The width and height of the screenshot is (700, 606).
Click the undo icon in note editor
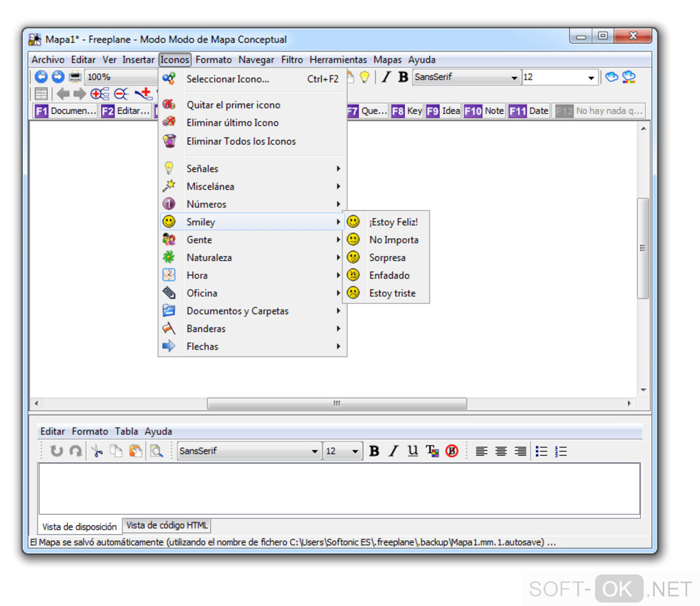[56, 451]
